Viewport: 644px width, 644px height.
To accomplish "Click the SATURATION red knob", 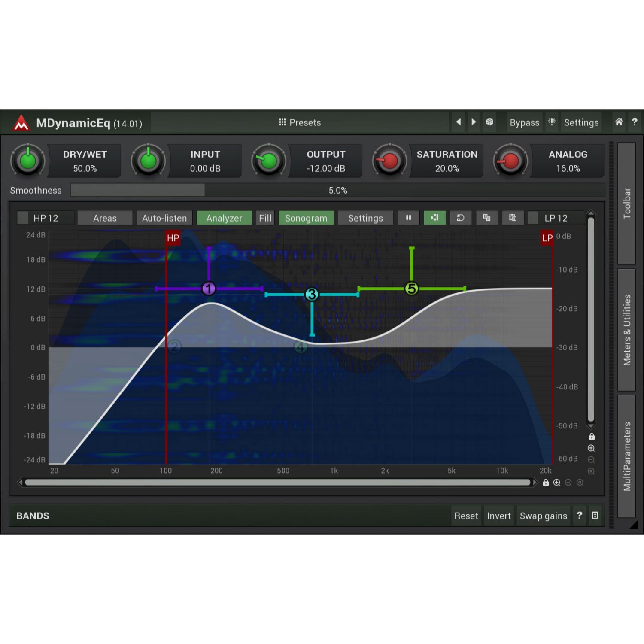I will tap(390, 161).
